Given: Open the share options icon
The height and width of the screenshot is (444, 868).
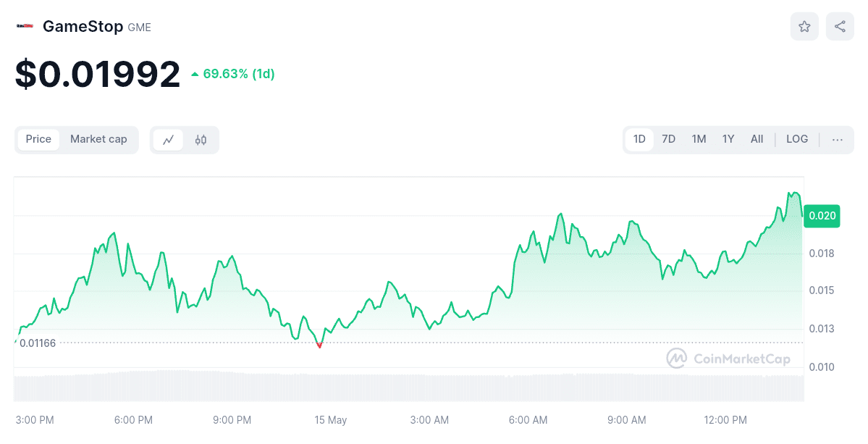Looking at the screenshot, I should click(838, 26).
